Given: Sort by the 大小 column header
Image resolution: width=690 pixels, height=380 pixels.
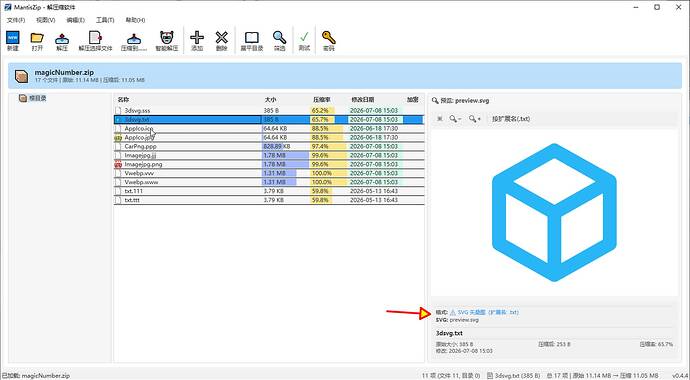Looking at the screenshot, I should click(270, 100).
